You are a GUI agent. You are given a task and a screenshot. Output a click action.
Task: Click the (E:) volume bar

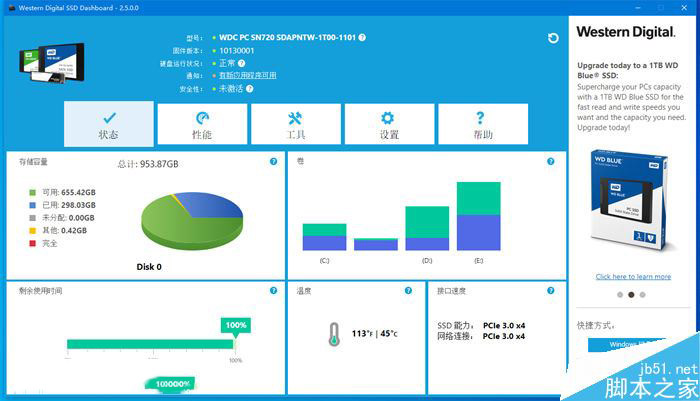coord(479,216)
